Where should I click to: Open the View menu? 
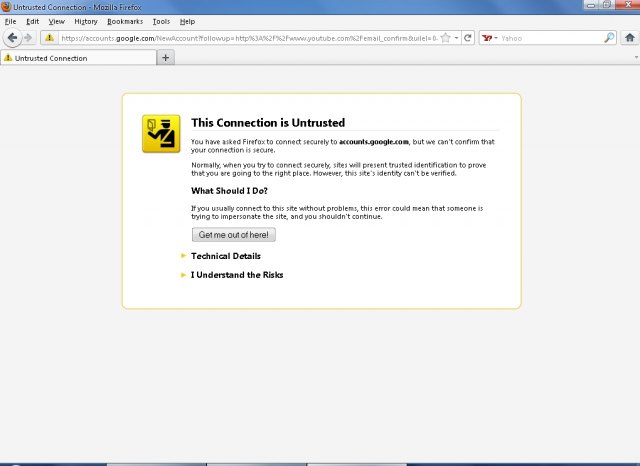56,22
